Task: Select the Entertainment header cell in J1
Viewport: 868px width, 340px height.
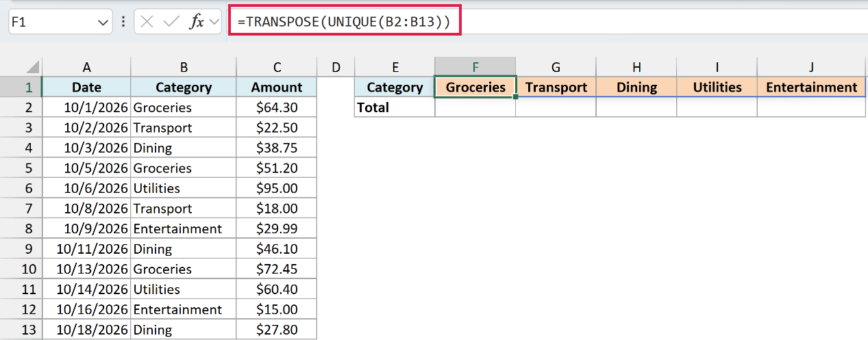Action: point(811,88)
